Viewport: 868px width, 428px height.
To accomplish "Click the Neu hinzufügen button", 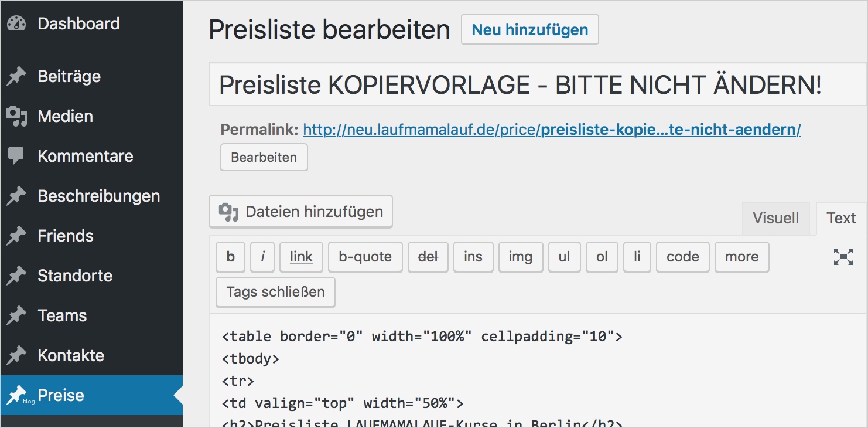I will click(x=529, y=29).
